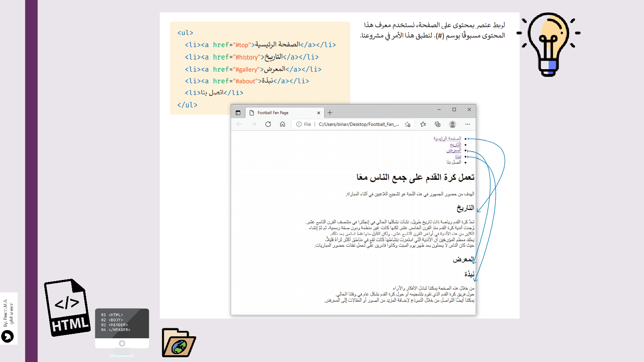This screenshot has height=362, width=644.
Task: Open the Favorites list icon
Action: point(423,124)
